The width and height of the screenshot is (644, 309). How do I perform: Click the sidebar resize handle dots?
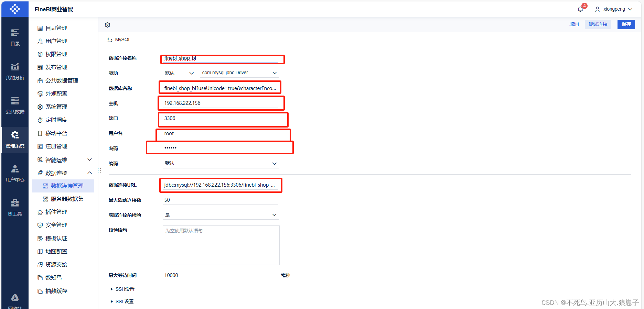pyautogui.click(x=99, y=170)
